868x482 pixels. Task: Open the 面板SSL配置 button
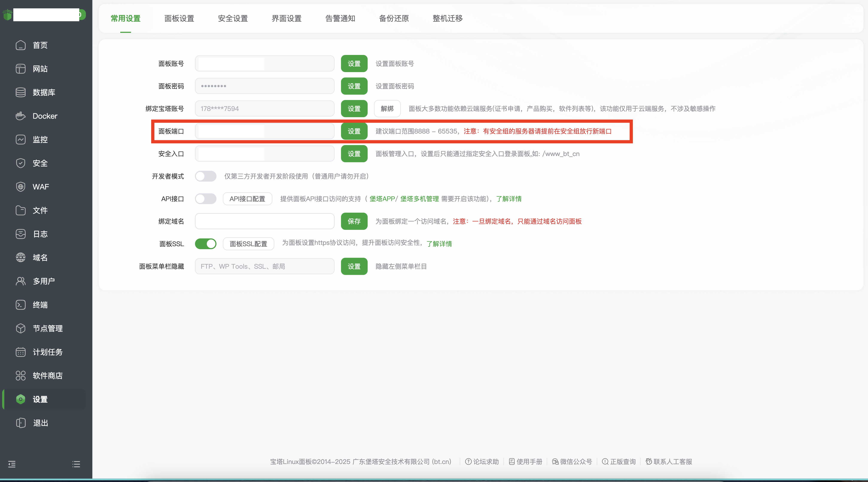248,244
